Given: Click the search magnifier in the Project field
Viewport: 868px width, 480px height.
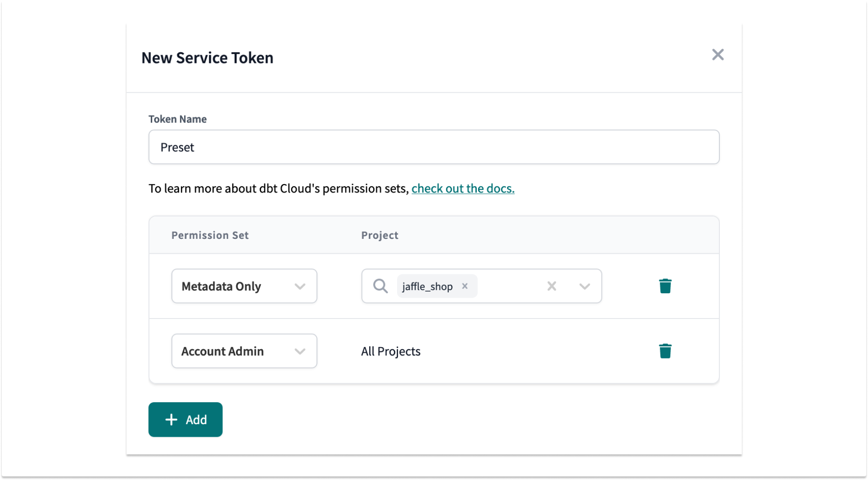Looking at the screenshot, I should point(380,286).
